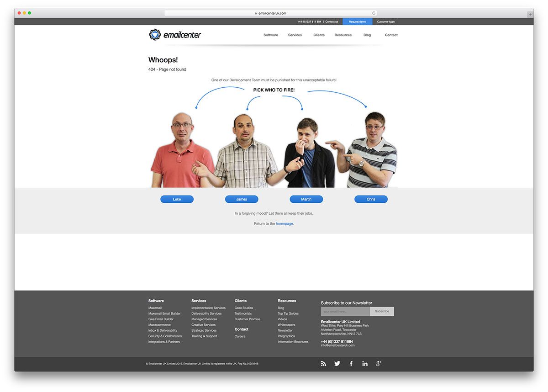
Task: Click info@emailcenteruk.com email address
Action: click(337, 345)
